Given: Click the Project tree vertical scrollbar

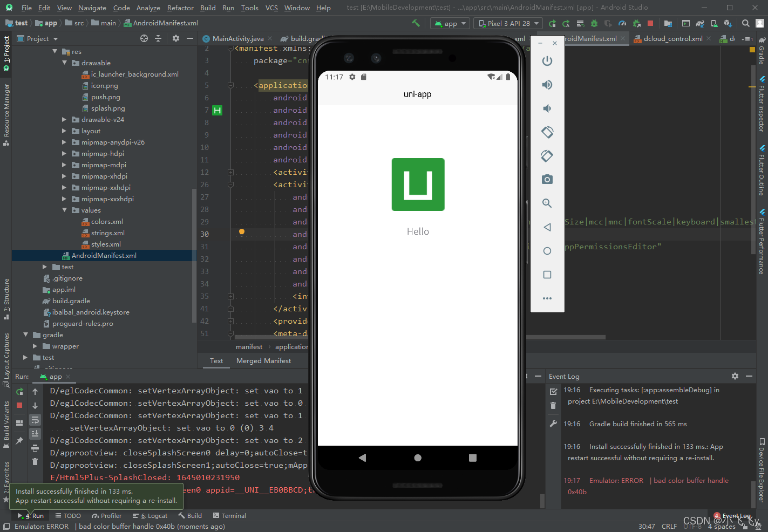Looking at the screenshot, I should point(194,256).
